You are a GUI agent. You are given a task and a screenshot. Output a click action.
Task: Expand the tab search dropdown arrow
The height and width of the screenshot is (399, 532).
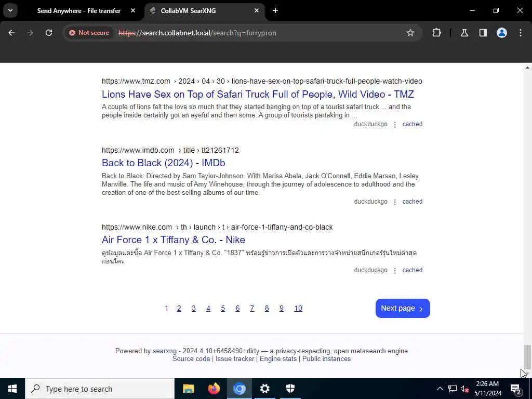tap(10, 10)
